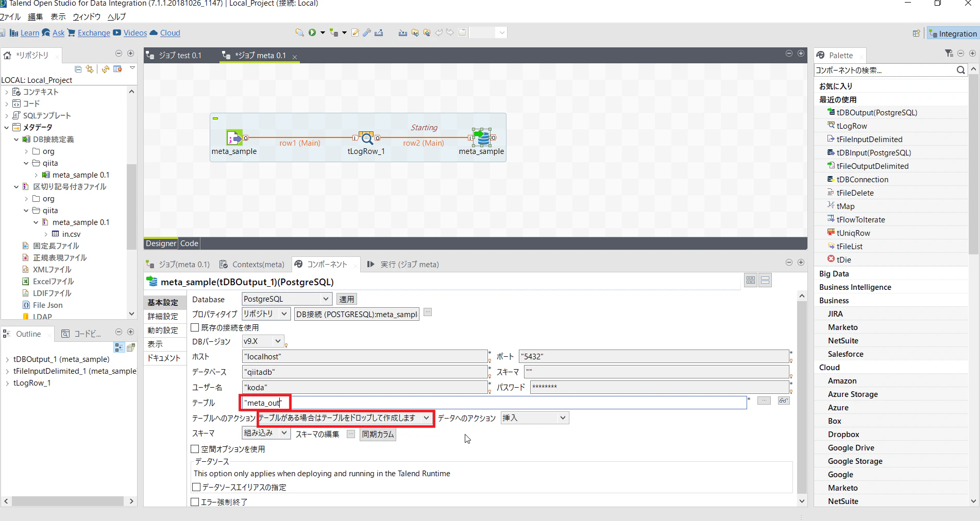Collapse the メタデータ tree node
980x521 pixels.
tap(7, 127)
